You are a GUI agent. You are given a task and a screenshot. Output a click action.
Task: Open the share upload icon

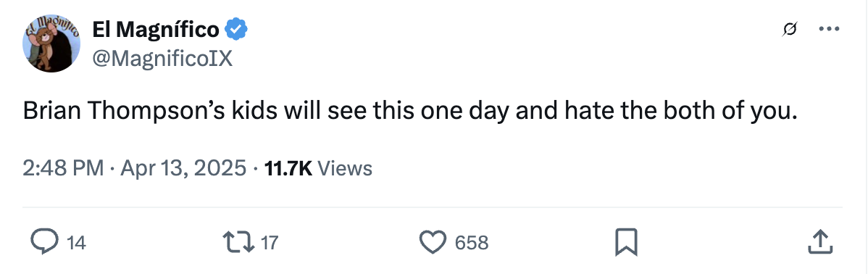coord(820,242)
